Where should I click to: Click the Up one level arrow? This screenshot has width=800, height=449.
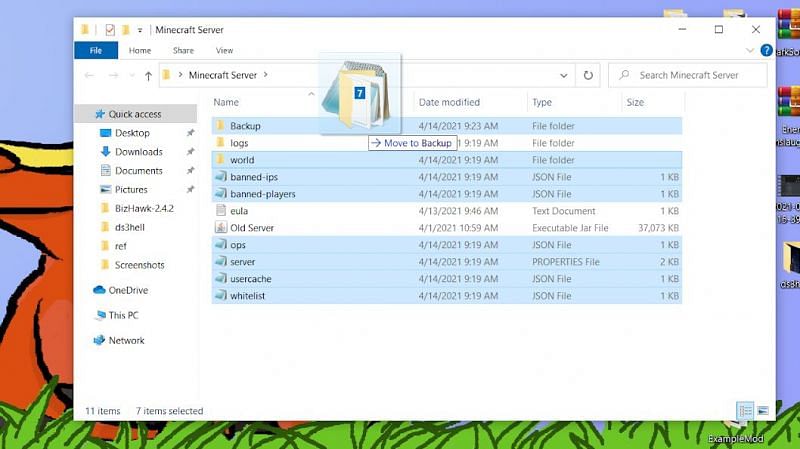pos(148,76)
